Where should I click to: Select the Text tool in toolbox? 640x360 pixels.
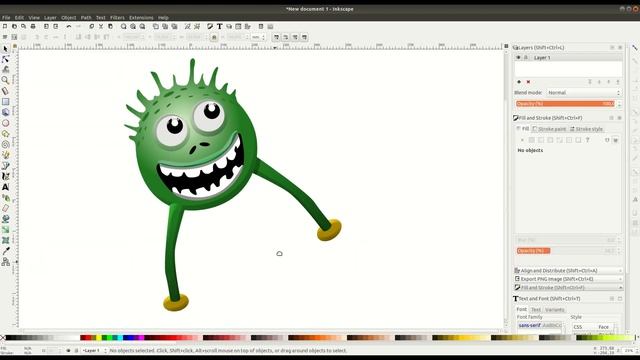pyautogui.click(x=5, y=187)
